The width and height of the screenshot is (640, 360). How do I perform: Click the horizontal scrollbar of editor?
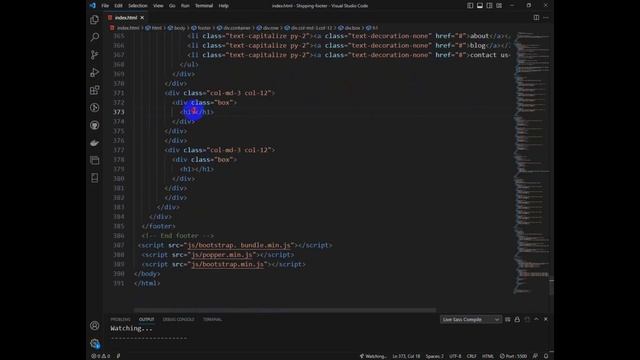click(285, 310)
